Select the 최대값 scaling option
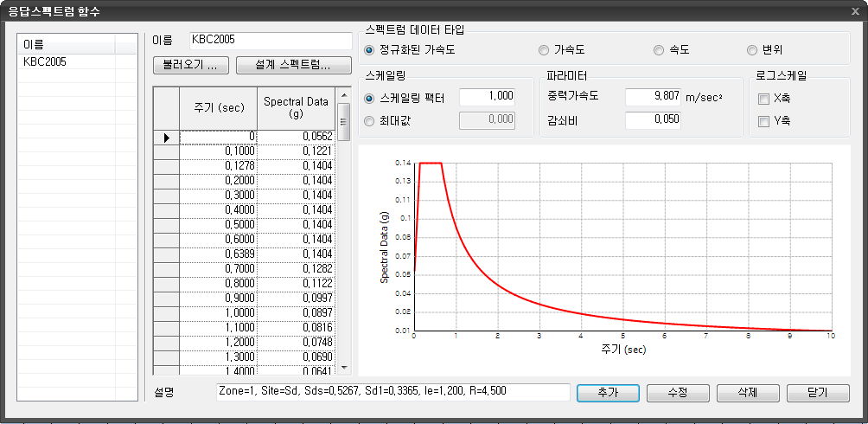Screen dimensions: 868x424 click(x=372, y=120)
